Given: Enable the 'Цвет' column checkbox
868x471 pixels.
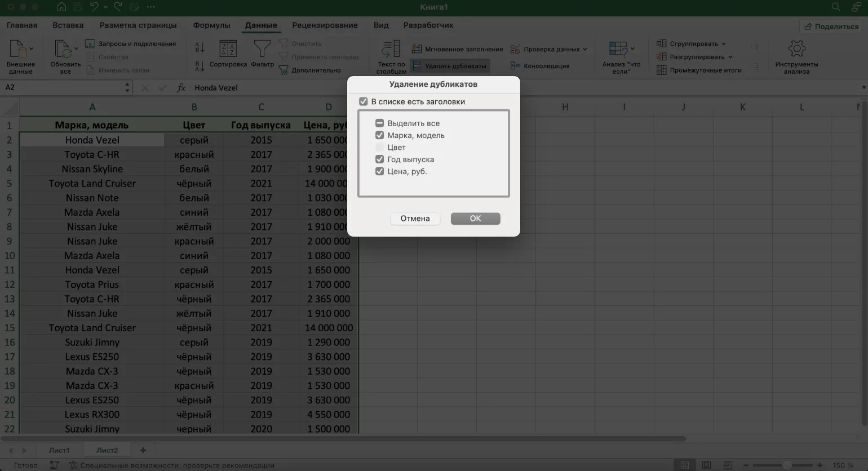Looking at the screenshot, I should (x=379, y=147).
